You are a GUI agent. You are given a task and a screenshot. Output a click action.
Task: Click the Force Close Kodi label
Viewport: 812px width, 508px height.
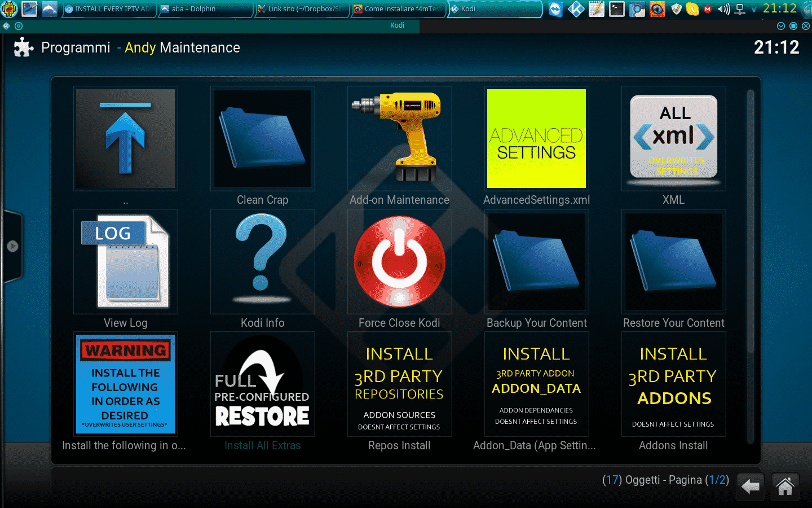click(400, 323)
